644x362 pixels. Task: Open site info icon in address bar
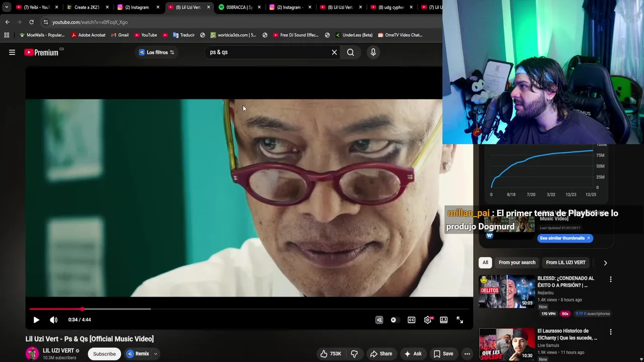click(45, 22)
